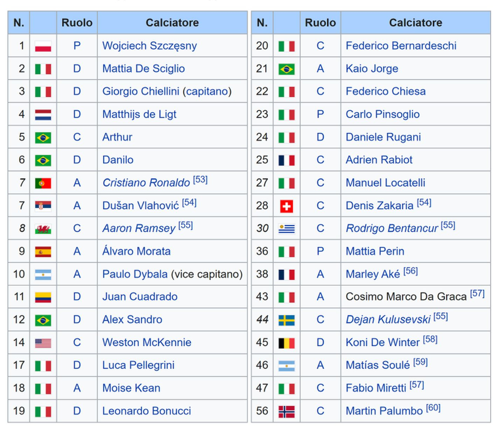The height and width of the screenshot is (426, 504).
Task: Open the Matías Soulé player link
Action: [x=378, y=365]
